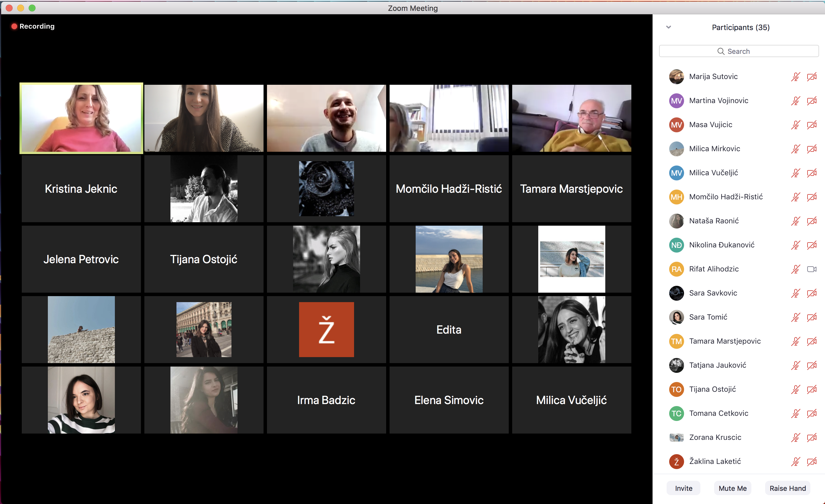Viewport: 825px width, 504px height.
Task: Select the black rose profile picture tile
Action: coord(327,189)
